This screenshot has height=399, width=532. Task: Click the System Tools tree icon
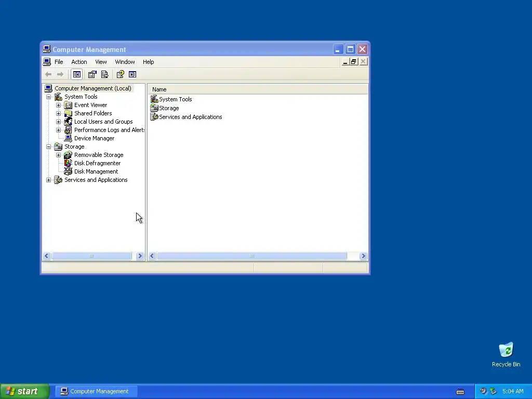[x=58, y=97]
